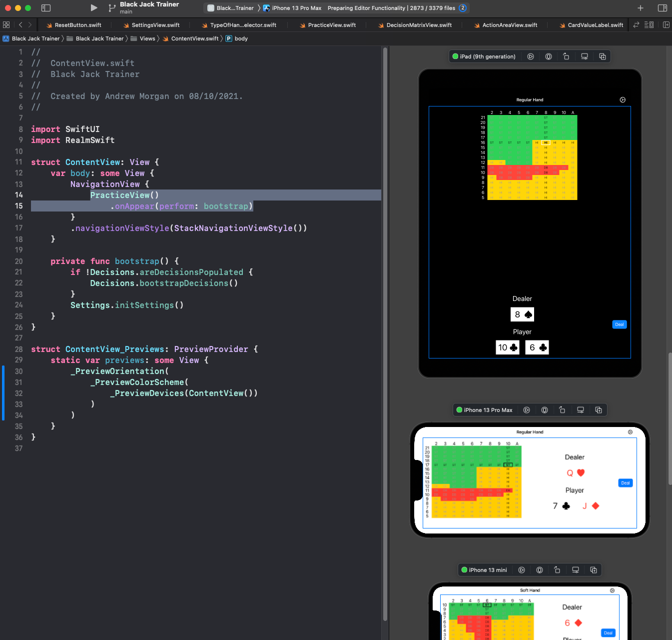The image size is (672, 640).
Task: Click the code editor vertical scrollbar
Action: 385,334
